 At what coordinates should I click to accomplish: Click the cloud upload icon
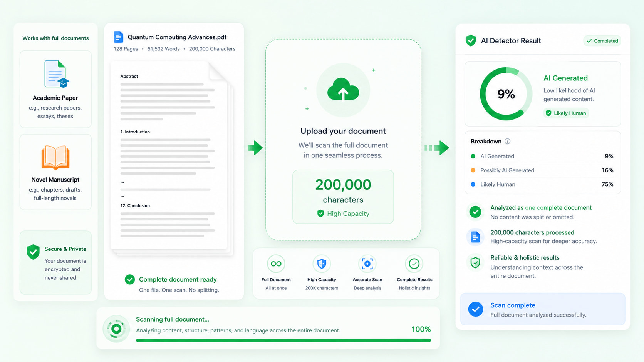(343, 89)
